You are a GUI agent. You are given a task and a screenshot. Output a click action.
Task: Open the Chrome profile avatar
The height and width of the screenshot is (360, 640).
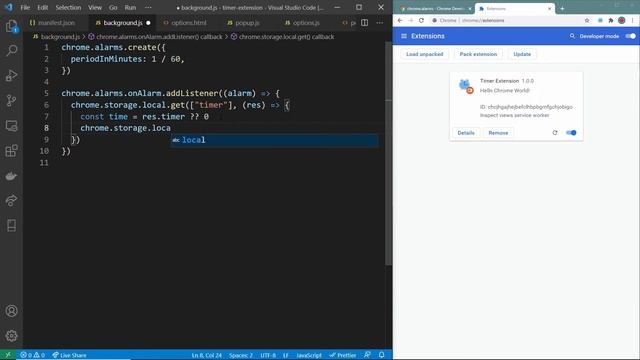coord(622,20)
